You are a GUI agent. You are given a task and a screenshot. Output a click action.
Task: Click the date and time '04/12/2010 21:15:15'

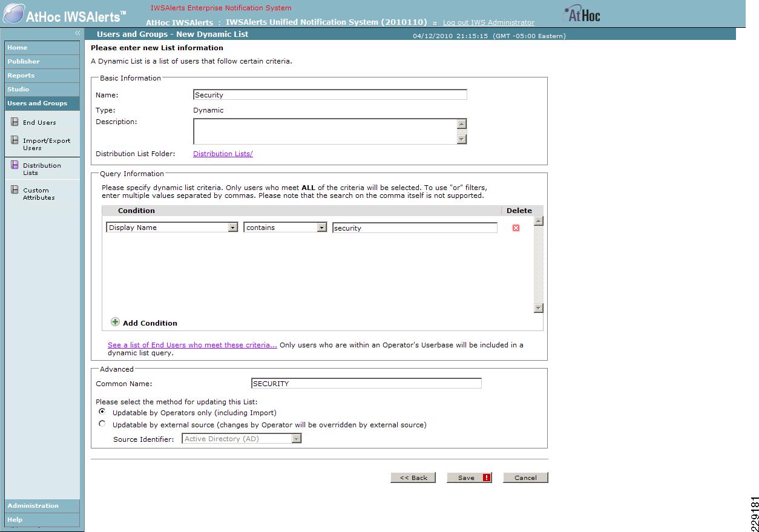(x=450, y=36)
